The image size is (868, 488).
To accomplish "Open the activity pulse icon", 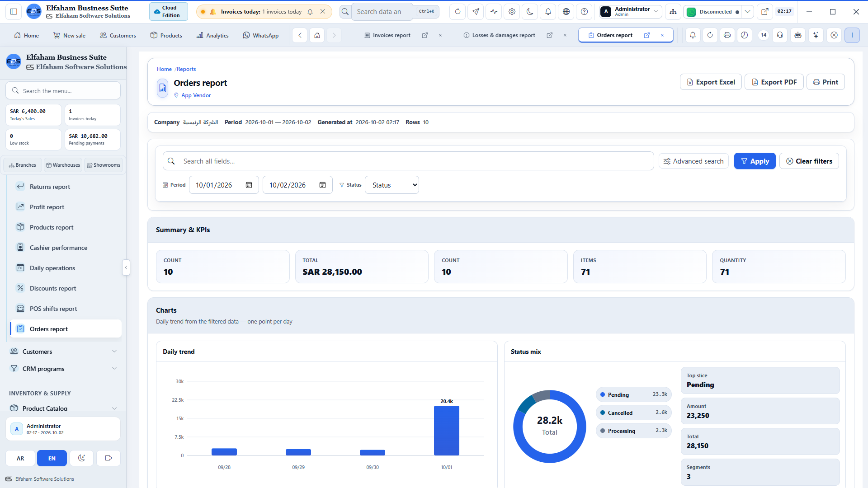I will coord(494,12).
